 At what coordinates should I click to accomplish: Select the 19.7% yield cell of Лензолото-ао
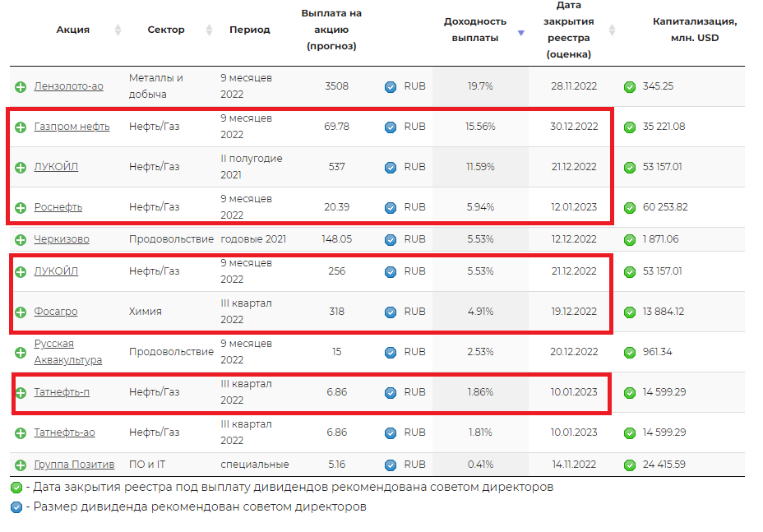481,87
